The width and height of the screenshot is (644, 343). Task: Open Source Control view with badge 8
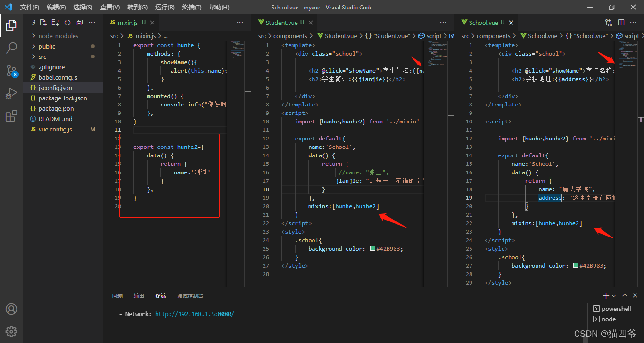tap(11, 71)
